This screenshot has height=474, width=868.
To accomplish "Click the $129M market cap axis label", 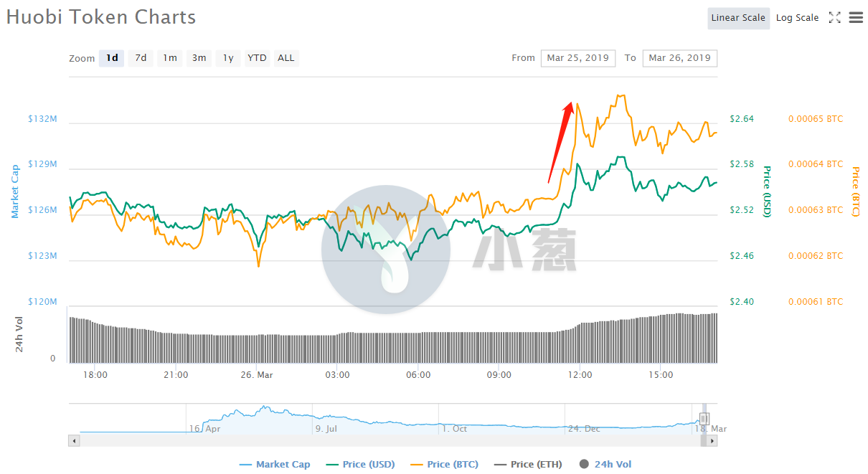I will [42, 164].
